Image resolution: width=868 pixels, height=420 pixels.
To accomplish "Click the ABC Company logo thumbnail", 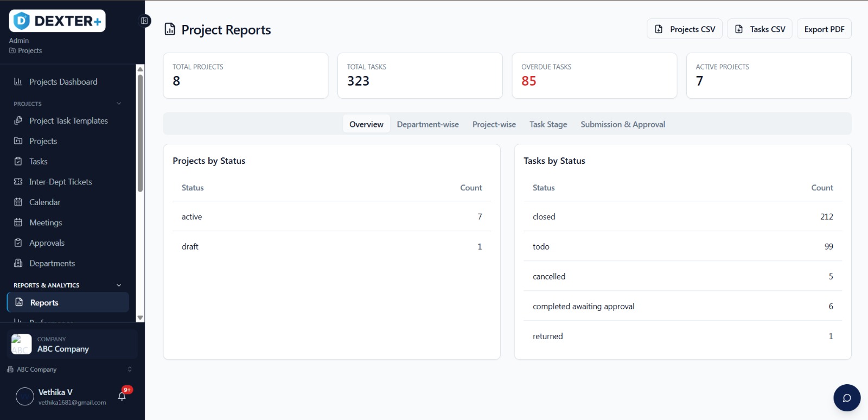I will click(x=22, y=344).
